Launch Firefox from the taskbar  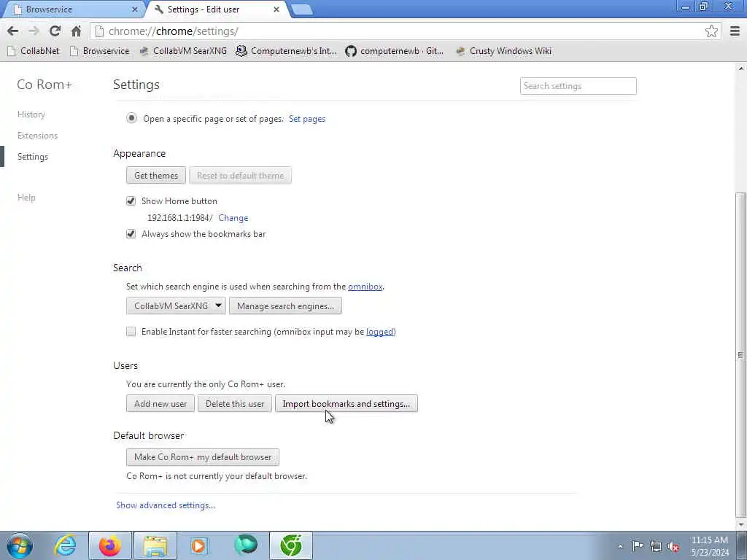point(109,545)
